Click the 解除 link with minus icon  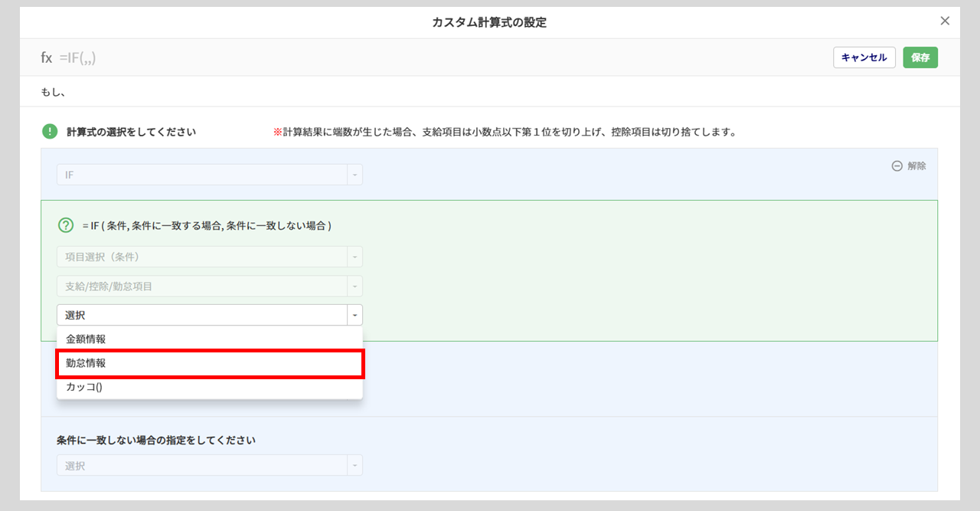click(909, 165)
